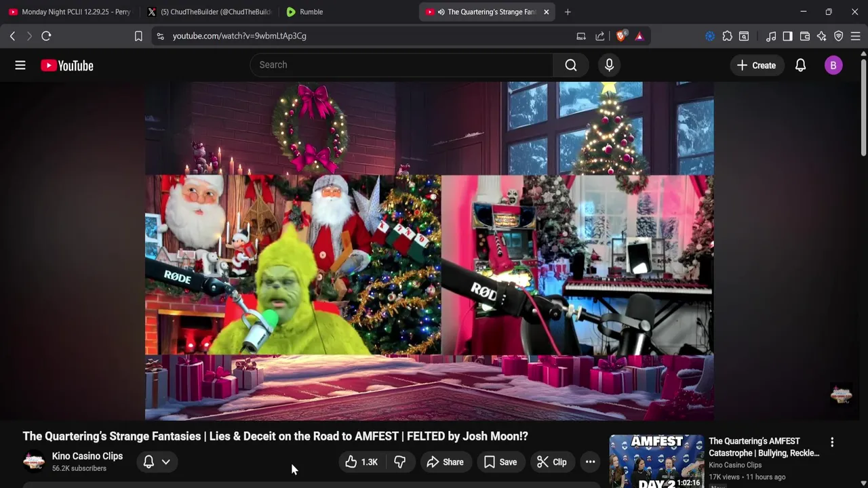Dislike the video with thumbs down
The height and width of the screenshot is (488, 868).
[400, 462]
